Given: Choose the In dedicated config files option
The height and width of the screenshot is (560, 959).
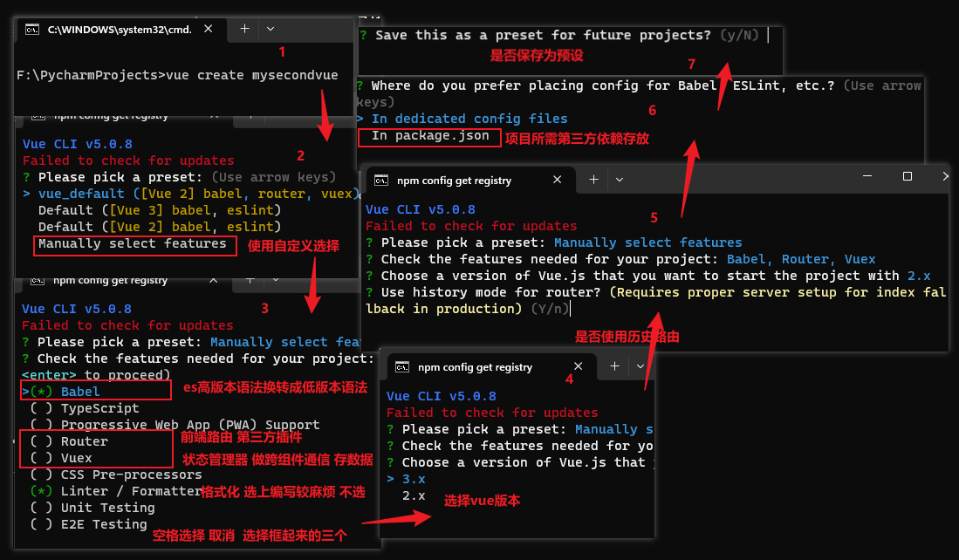Looking at the screenshot, I should [x=469, y=119].
